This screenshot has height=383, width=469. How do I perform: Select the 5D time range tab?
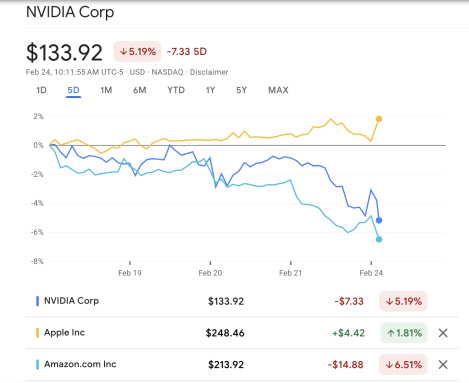point(73,90)
